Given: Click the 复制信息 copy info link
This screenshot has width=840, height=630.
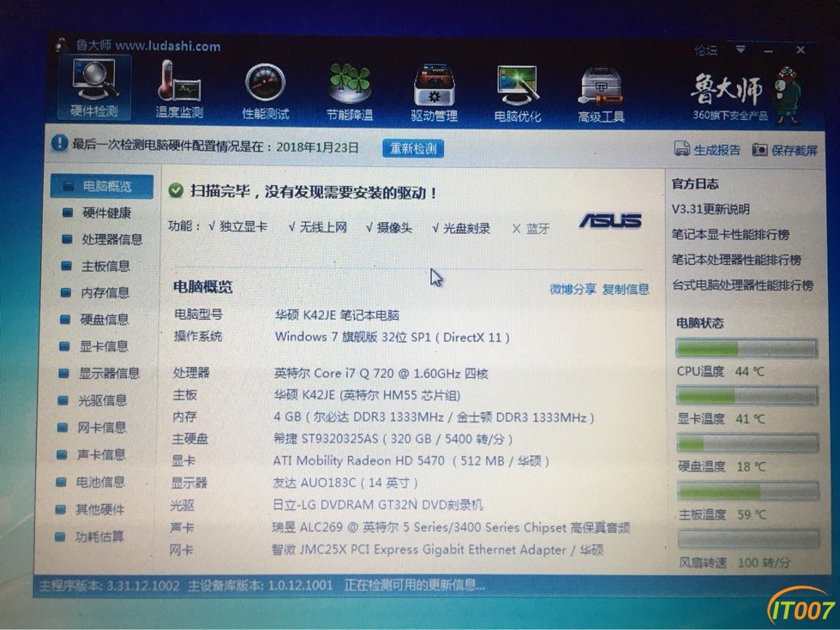Looking at the screenshot, I should click(x=625, y=290).
